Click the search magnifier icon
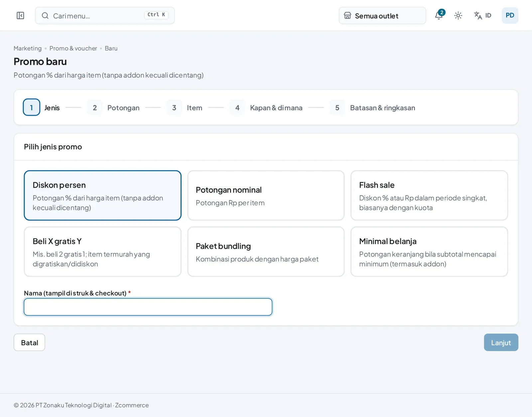This screenshot has width=532, height=417. [x=45, y=16]
